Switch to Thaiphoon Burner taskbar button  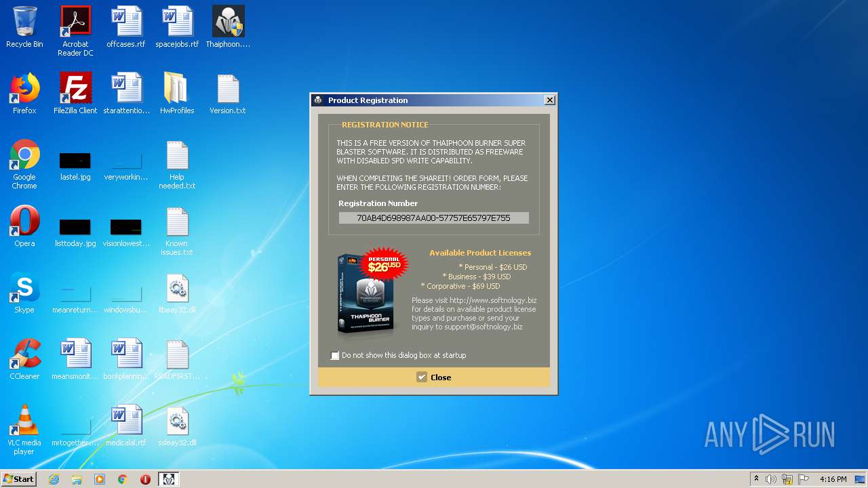[x=169, y=479]
